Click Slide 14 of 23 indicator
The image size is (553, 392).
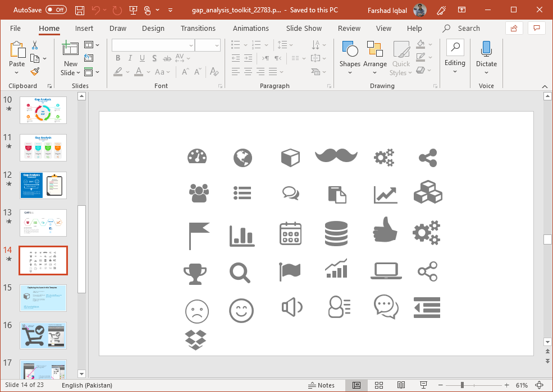(24, 385)
